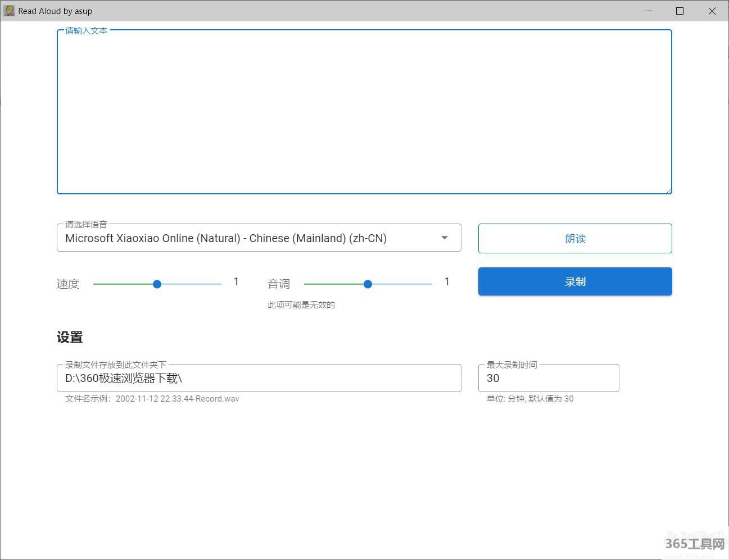Click the Read Aloud app icon in title bar
This screenshot has width=729, height=560.
point(9,11)
